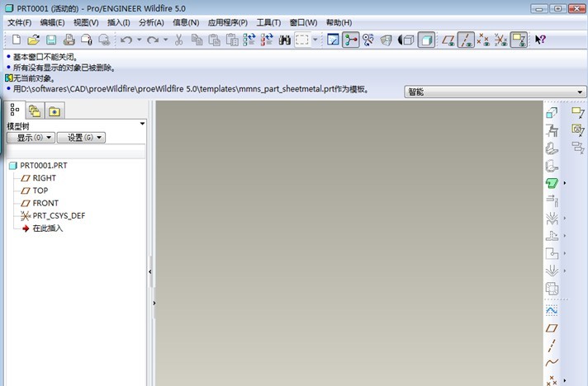Open the 显示(O) dropdown
Viewport: 588px width, 386px height.
point(31,138)
